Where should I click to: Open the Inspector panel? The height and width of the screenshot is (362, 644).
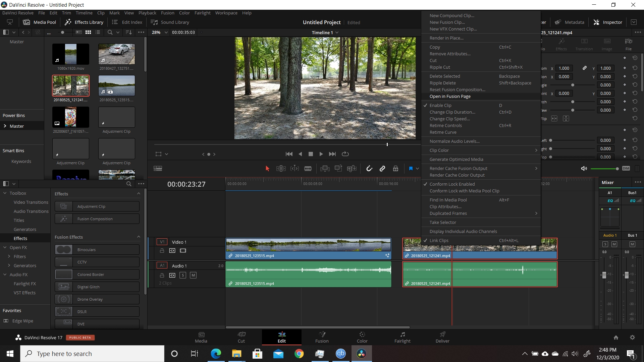coord(608,22)
